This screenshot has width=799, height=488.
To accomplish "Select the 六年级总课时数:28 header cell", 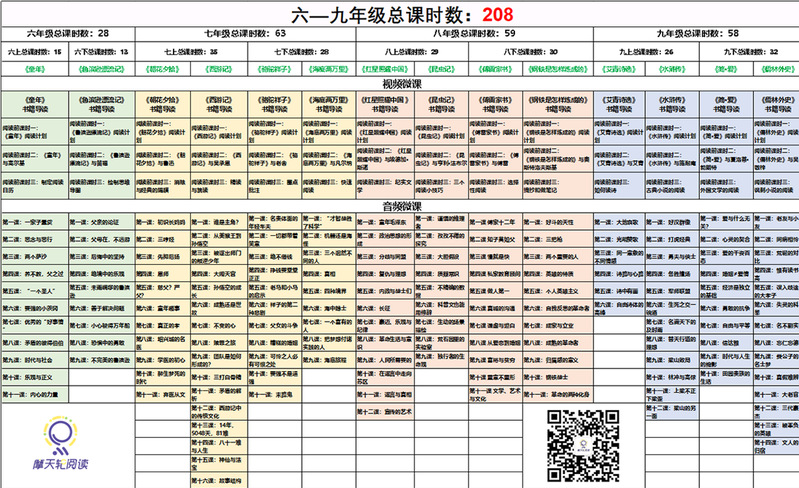I will [68, 34].
